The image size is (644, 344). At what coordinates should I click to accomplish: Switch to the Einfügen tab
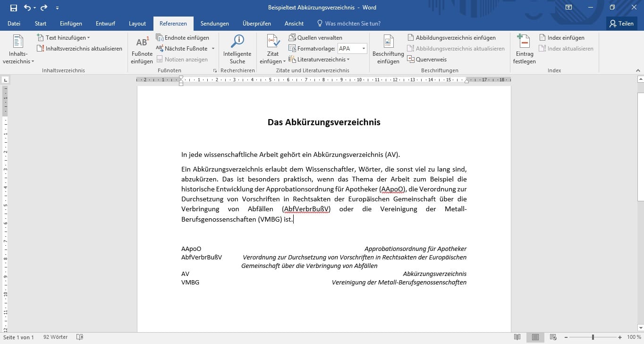click(71, 24)
